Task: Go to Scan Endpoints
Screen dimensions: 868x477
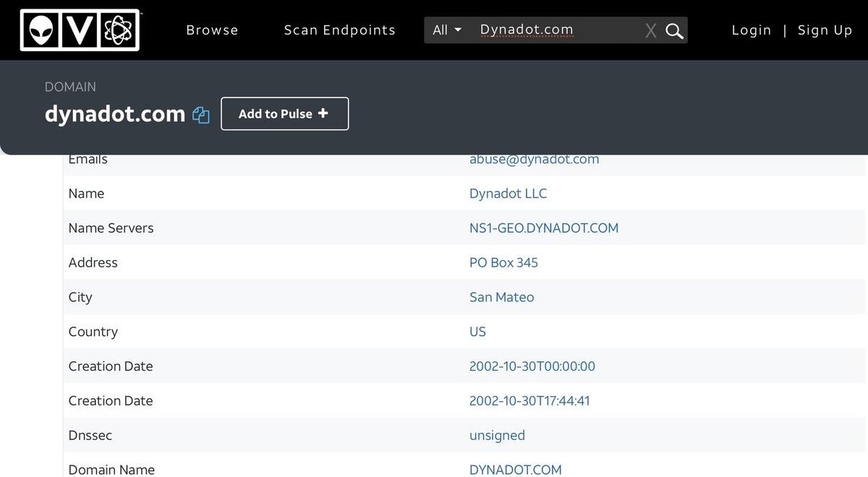Action: pyautogui.click(x=339, y=30)
